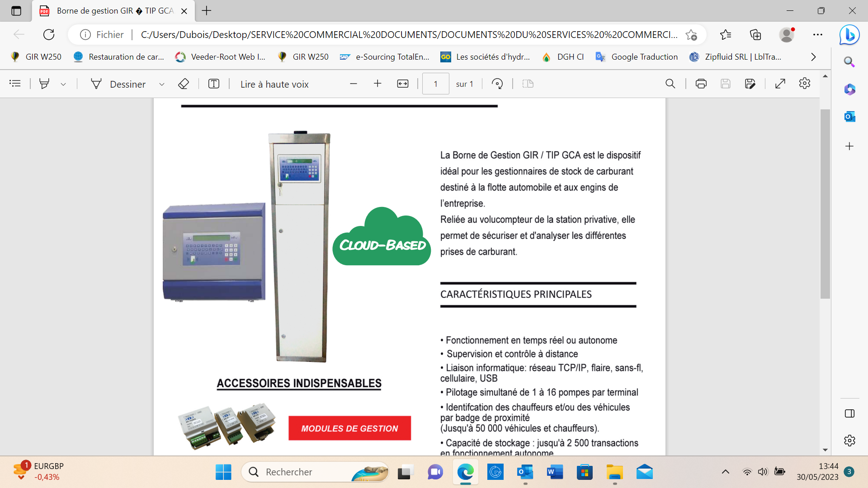
Task: Rotate the PDF page
Action: pos(497,84)
